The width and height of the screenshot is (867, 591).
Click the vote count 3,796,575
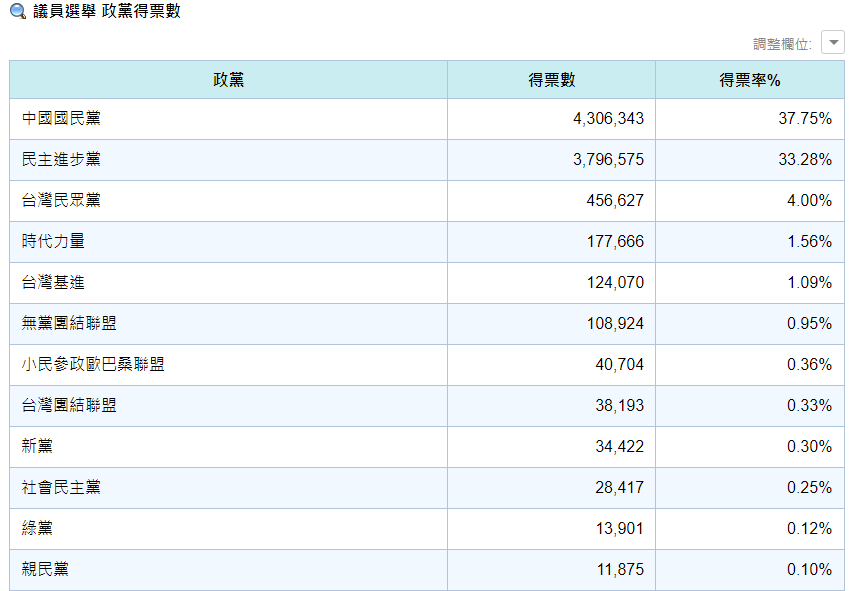[608, 159]
